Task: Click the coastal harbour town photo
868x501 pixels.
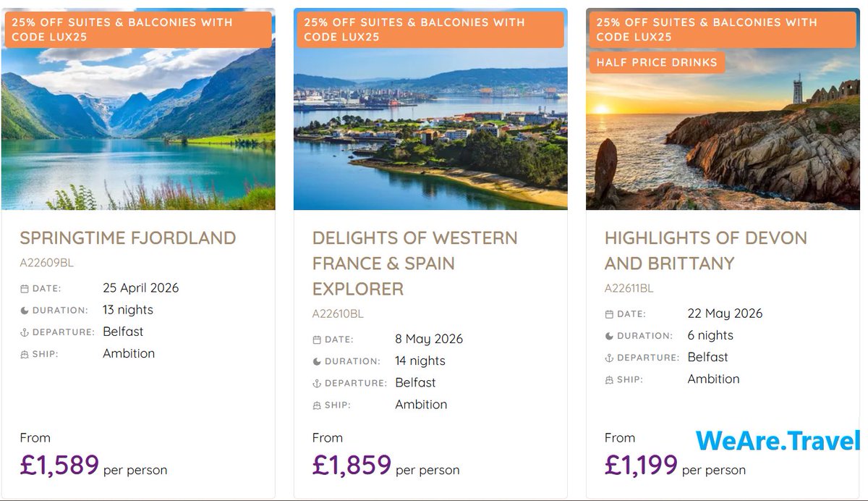Action: 430,109
